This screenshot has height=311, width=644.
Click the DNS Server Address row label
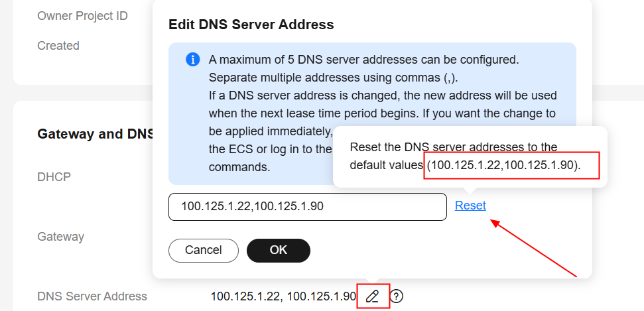point(92,296)
